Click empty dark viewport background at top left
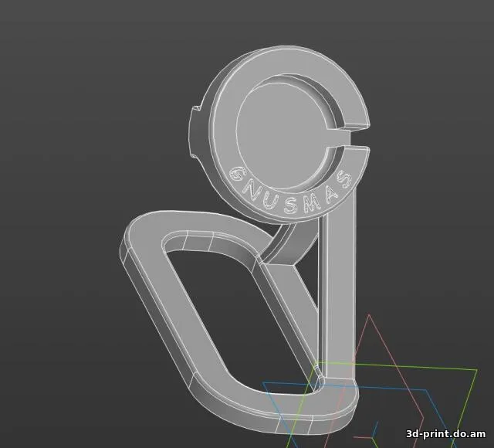The height and width of the screenshot is (448, 494). [x=62, y=62]
